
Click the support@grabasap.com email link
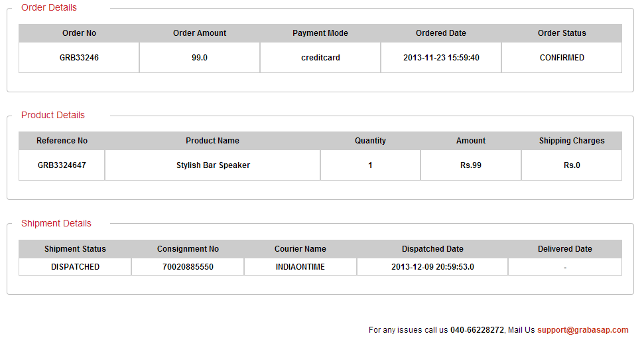tap(583, 330)
